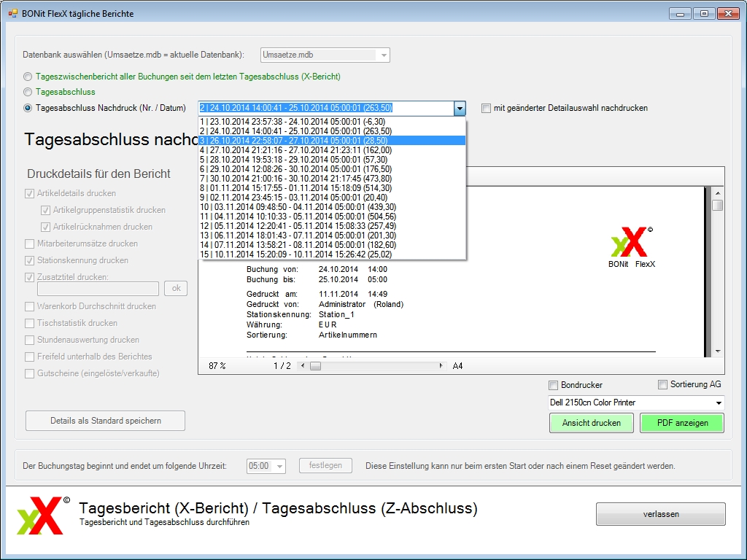Click the preview vertical scrollbar down arrow
The image size is (747, 560).
click(x=718, y=351)
